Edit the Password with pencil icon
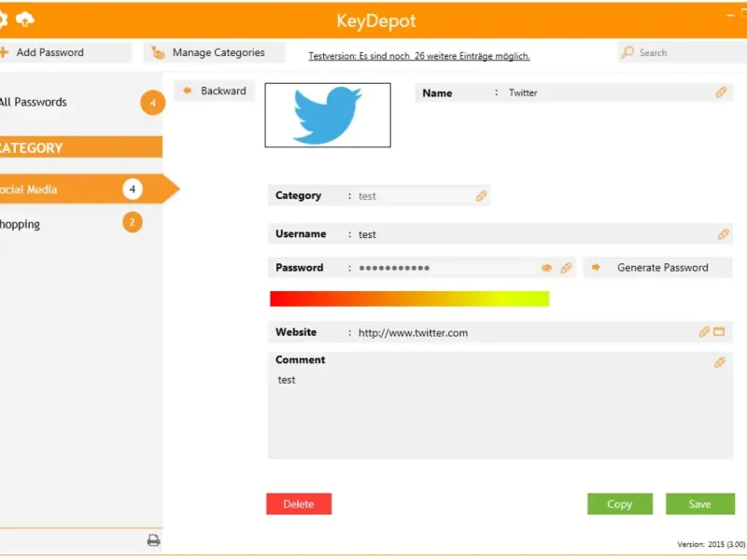747x560 pixels. pyautogui.click(x=566, y=268)
